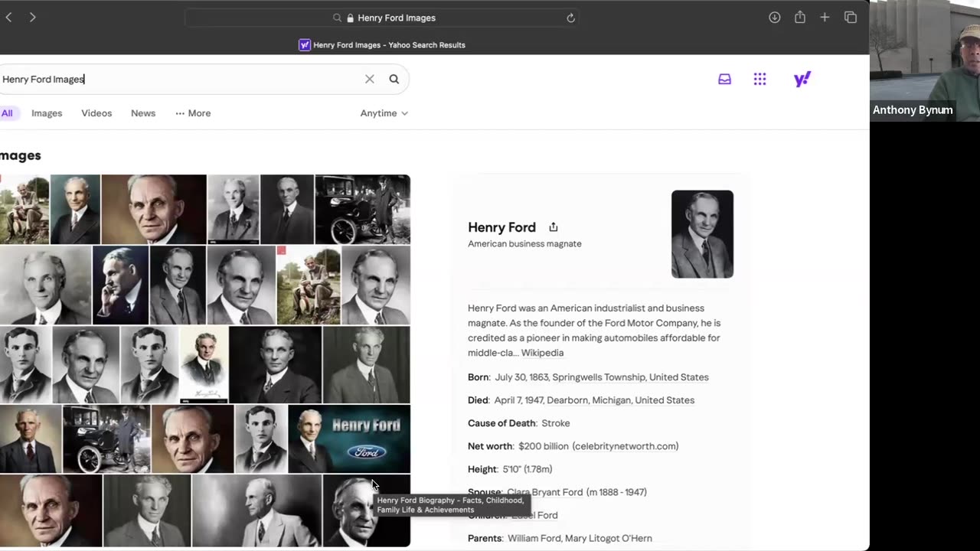Click the William Ford, Mary Litogot O'Hern parents text
The height and width of the screenshot is (551, 980).
[x=580, y=538]
